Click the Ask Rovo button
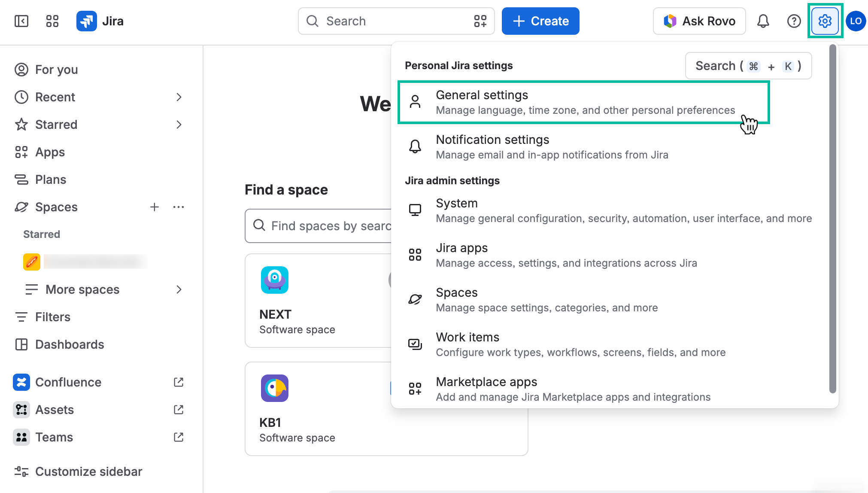This screenshot has height=493, width=868. (699, 21)
